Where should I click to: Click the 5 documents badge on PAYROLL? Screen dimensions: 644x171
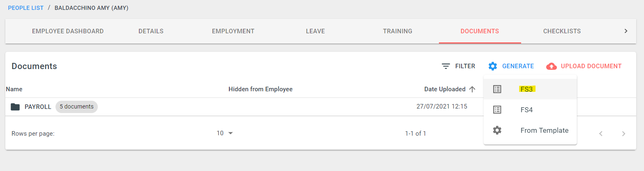tap(76, 107)
